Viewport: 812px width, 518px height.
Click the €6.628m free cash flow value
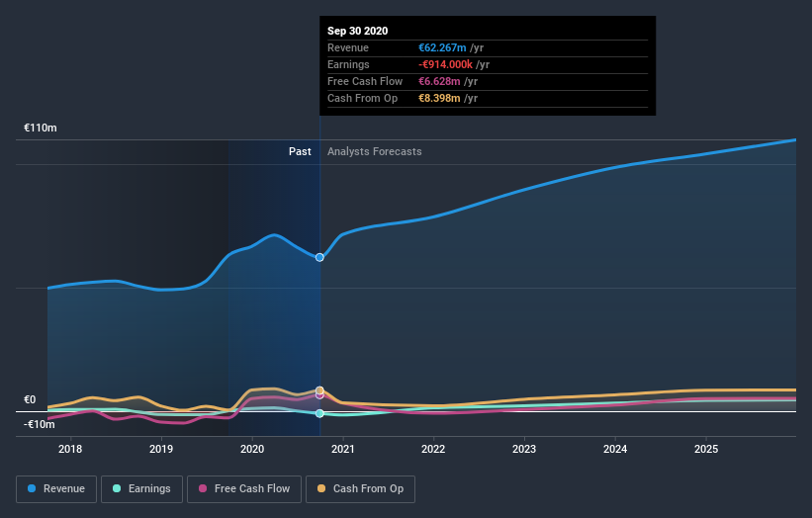[439, 81]
